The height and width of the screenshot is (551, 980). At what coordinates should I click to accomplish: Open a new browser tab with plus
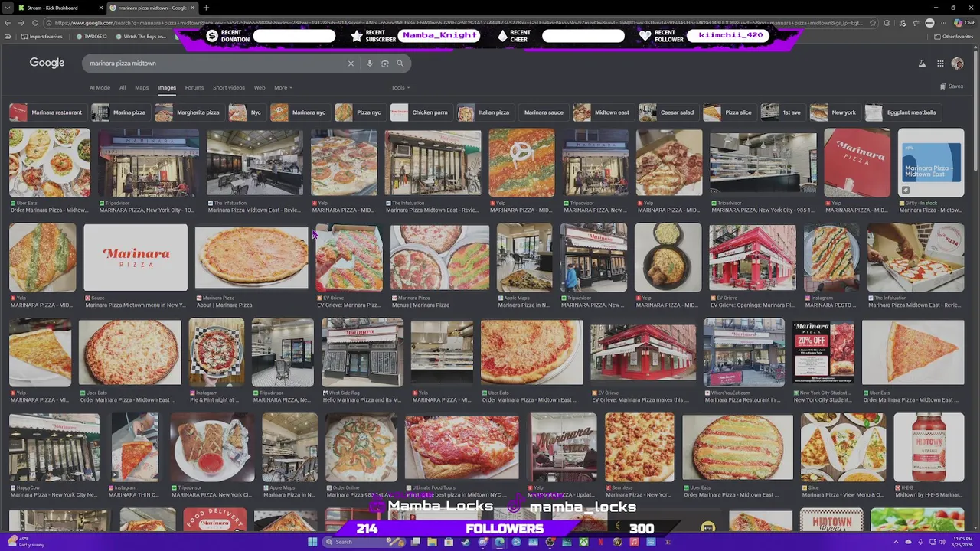(x=206, y=8)
